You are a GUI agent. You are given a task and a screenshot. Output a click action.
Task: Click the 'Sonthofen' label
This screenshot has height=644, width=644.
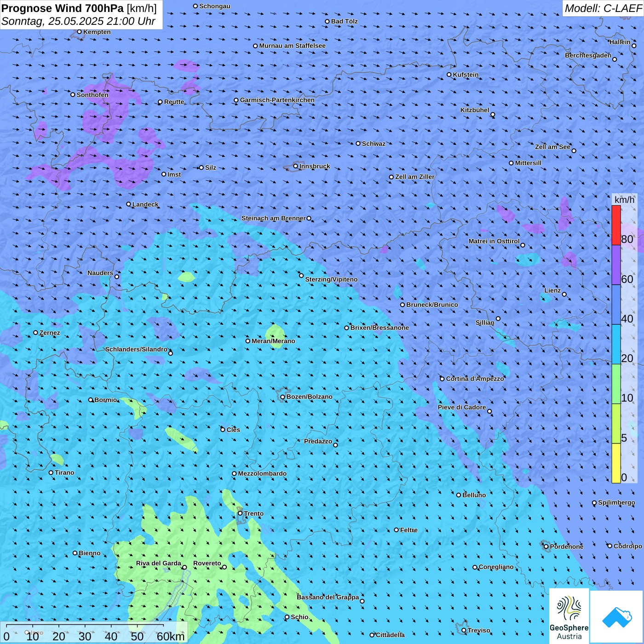[92, 95]
